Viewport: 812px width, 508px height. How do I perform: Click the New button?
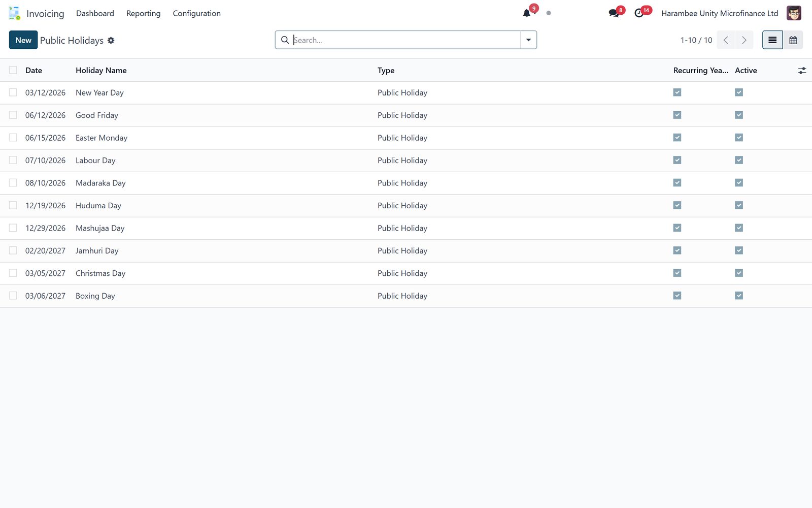[23, 40]
